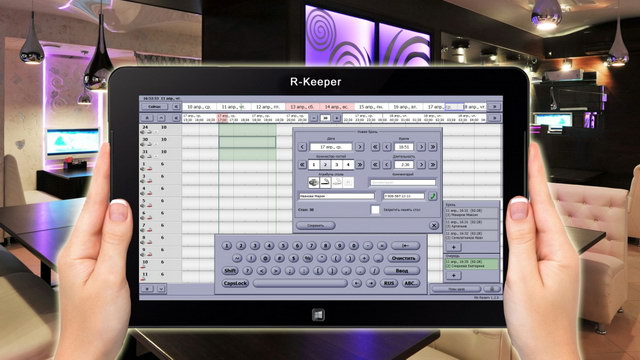This screenshot has width=640, height=360.
Task: Select the 15 апр., пн. date tab
Action: point(371,107)
